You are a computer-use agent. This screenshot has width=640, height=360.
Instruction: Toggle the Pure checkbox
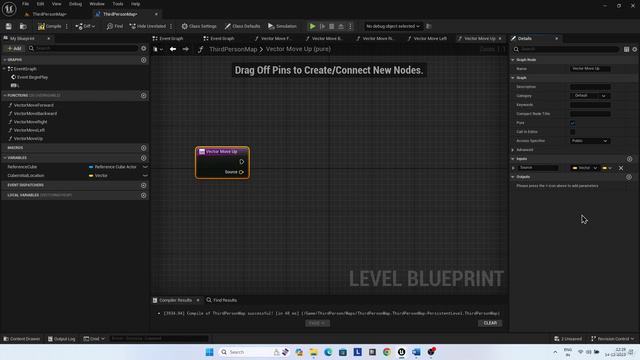coord(573,123)
